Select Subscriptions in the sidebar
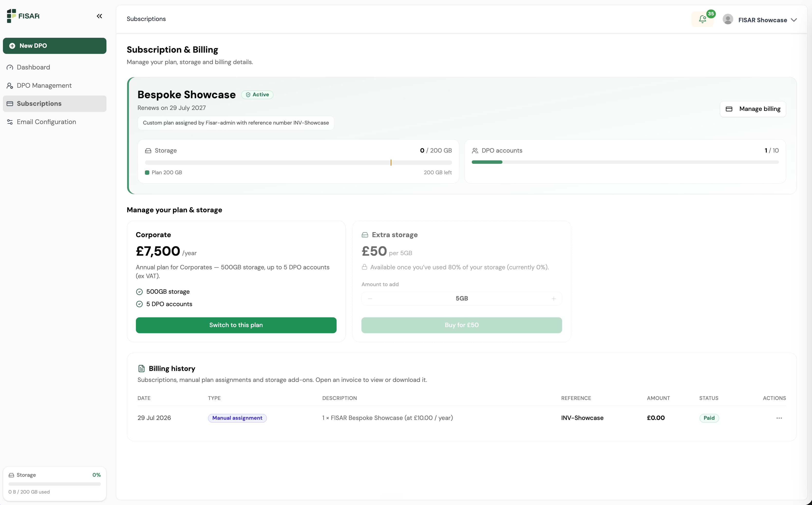812x505 pixels. (x=55, y=104)
